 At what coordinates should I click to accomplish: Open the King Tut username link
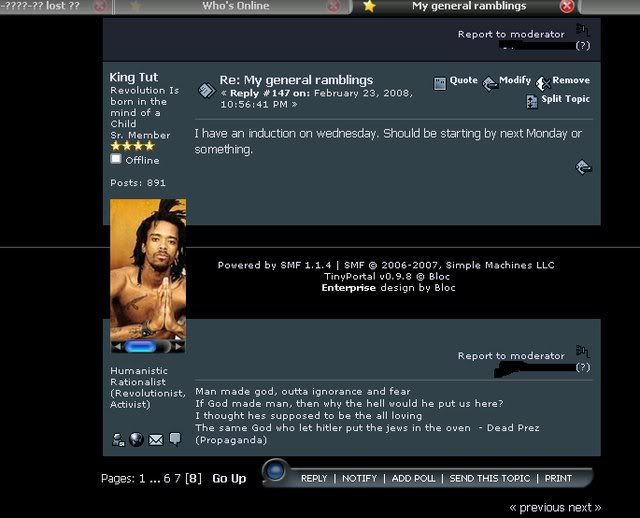coord(134,77)
